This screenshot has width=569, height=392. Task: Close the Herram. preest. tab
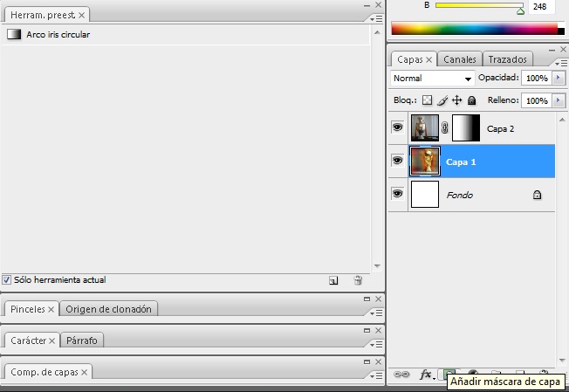82,15
